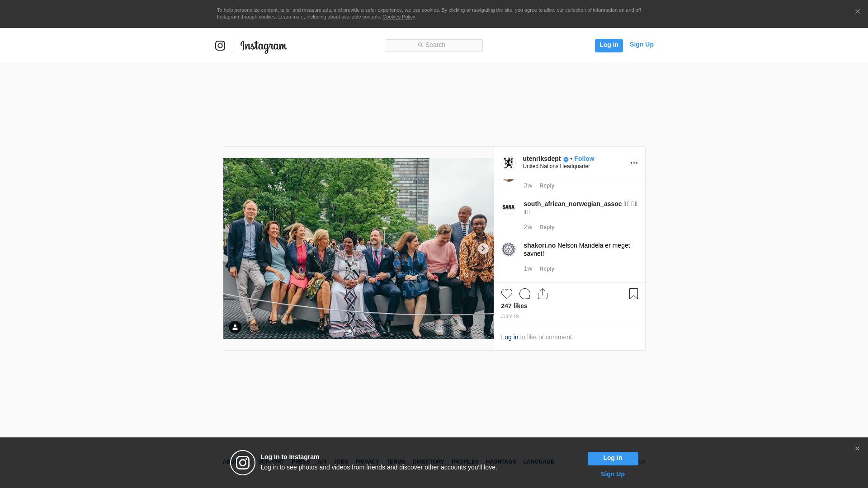Viewport: 868px width, 488px height.
Task: Open the top Sign Up link
Action: point(642,44)
